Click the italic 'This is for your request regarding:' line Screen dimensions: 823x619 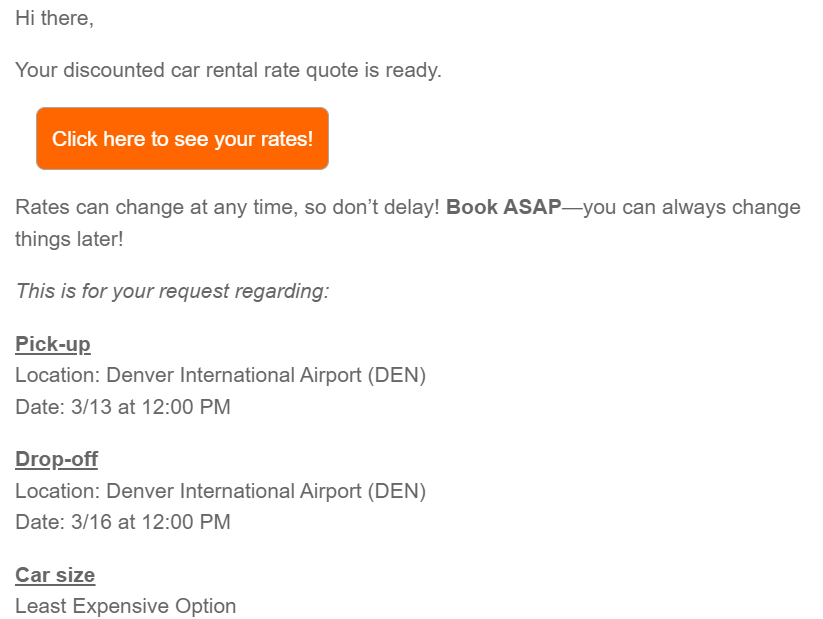[172, 292]
